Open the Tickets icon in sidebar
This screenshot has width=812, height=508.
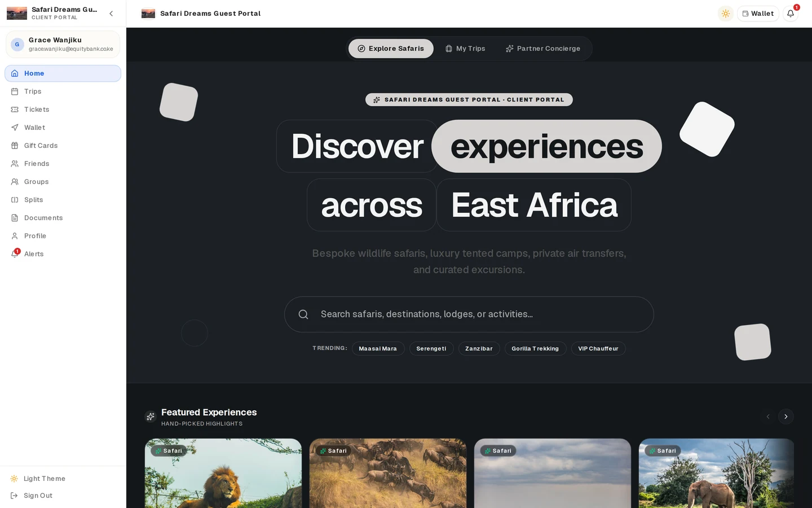point(15,110)
